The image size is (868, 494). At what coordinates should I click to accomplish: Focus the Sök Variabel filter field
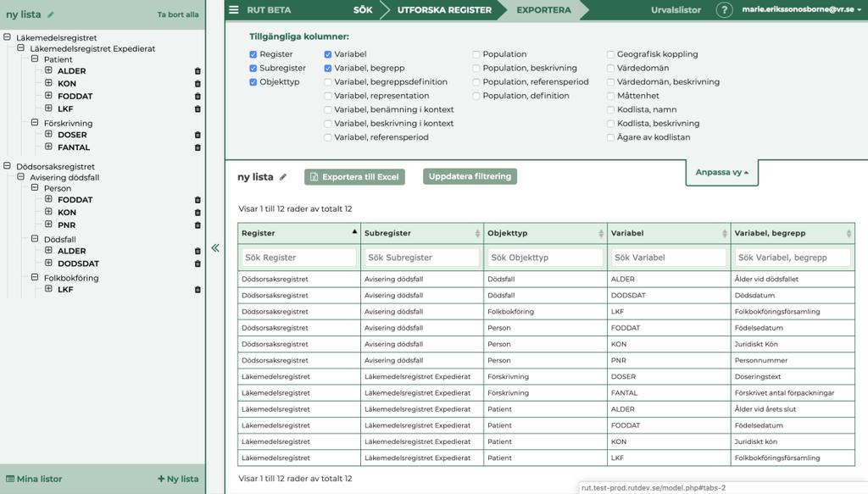coord(669,258)
